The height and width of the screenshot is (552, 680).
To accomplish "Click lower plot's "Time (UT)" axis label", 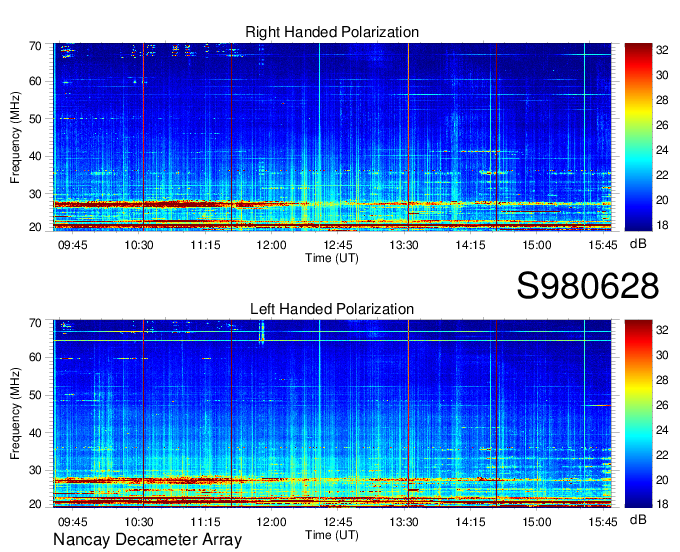I will coord(332,535).
